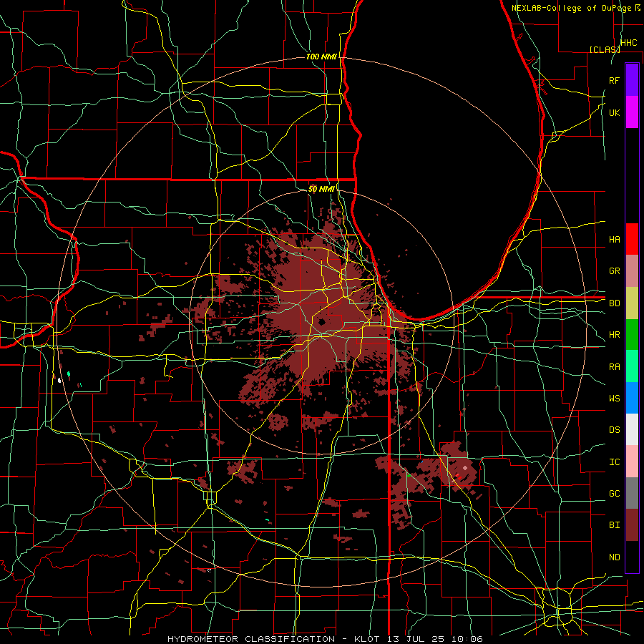Click the black radar site hole
This screenshot has width=644, height=644.
point(321,321)
